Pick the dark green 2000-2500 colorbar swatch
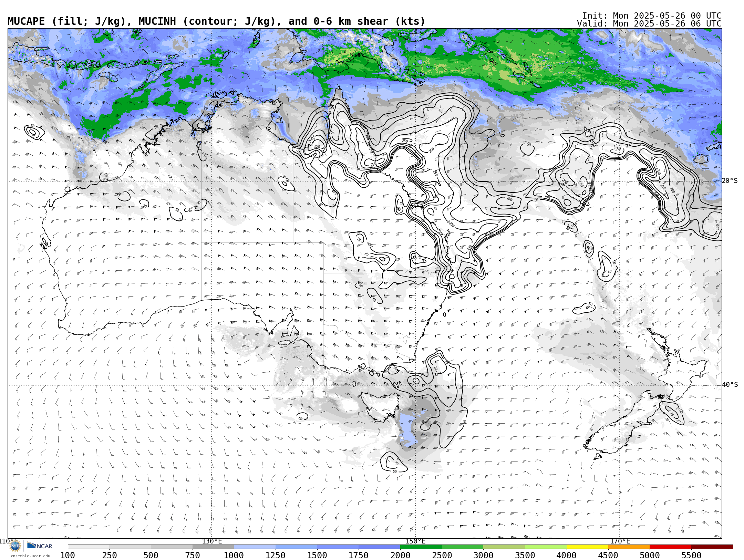744x560 pixels. (x=421, y=547)
